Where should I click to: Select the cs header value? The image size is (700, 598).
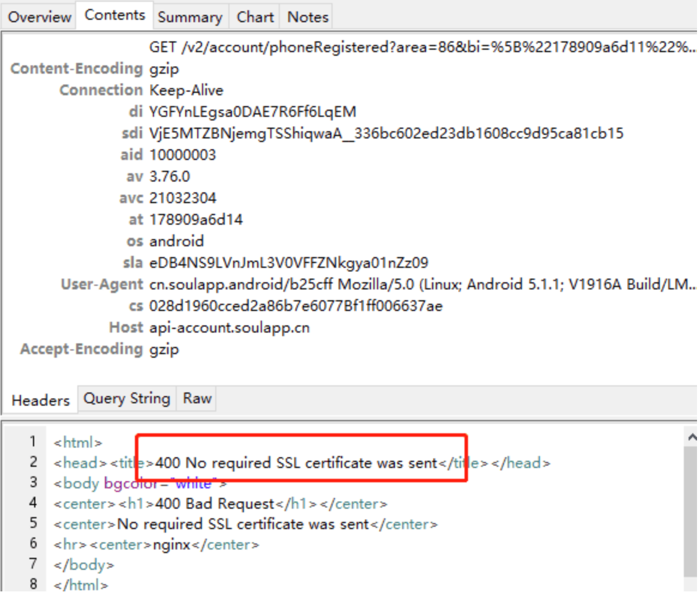coord(296,306)
